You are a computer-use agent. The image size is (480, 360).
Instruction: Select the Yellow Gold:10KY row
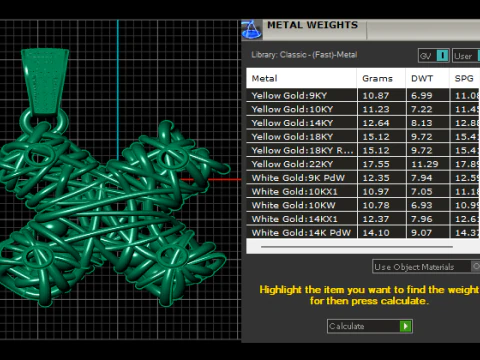pos(363,109)
